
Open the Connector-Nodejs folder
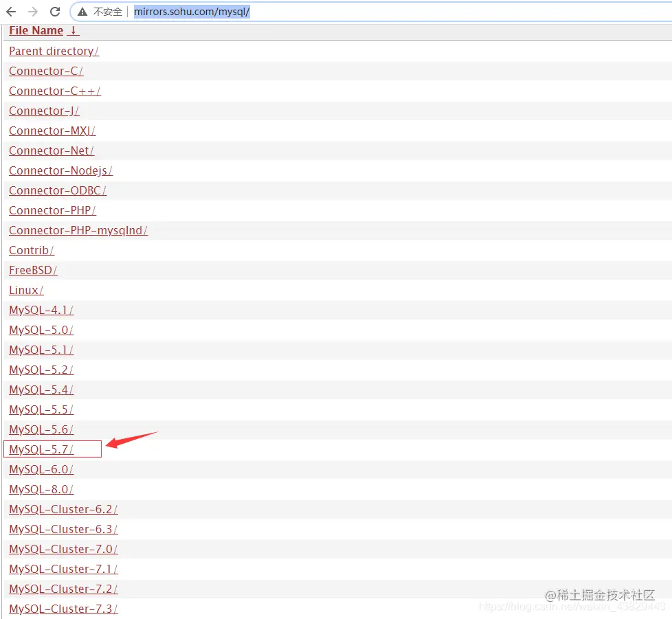click(x=60, y=170)
